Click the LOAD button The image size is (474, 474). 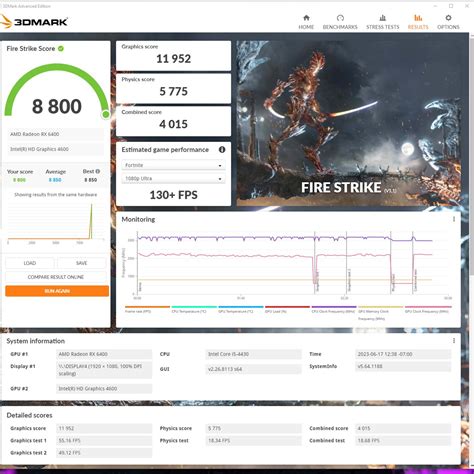tap(30, 263)
